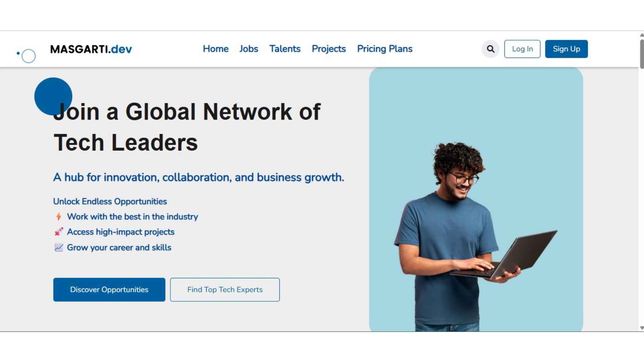The height and width of the screenshot is (362, 644).
Task: Click Discover Opportunities button
Action: click(x=109, y=290)
